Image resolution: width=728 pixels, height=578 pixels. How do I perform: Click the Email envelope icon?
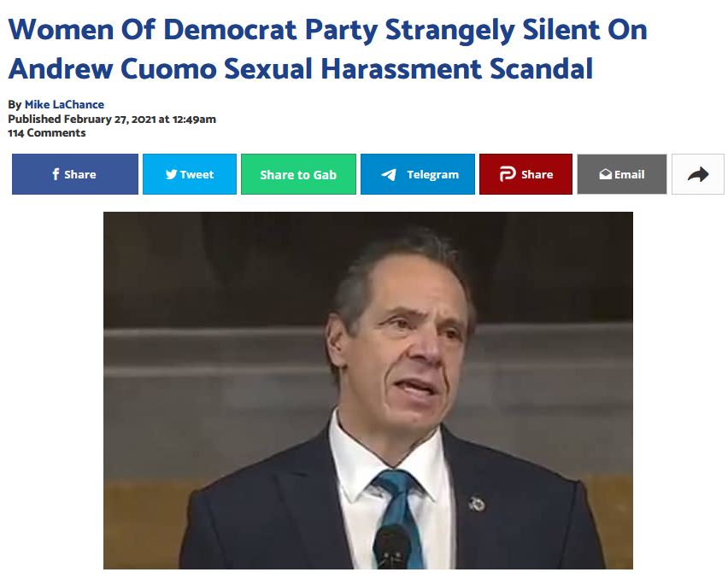(605, 174)
